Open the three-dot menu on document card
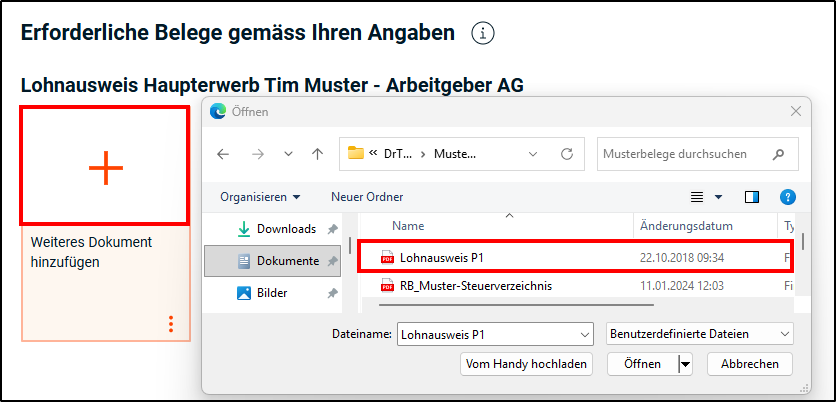 171,324
